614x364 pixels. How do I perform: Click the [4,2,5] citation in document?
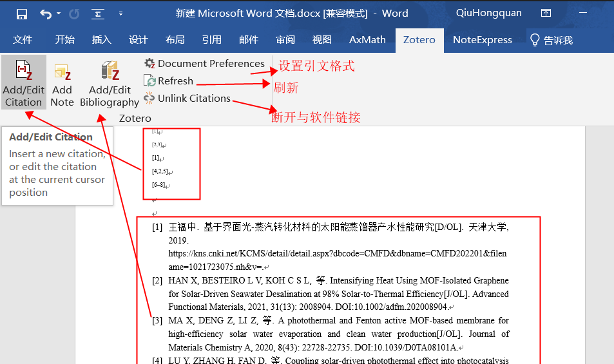click(x=160, y=171)
